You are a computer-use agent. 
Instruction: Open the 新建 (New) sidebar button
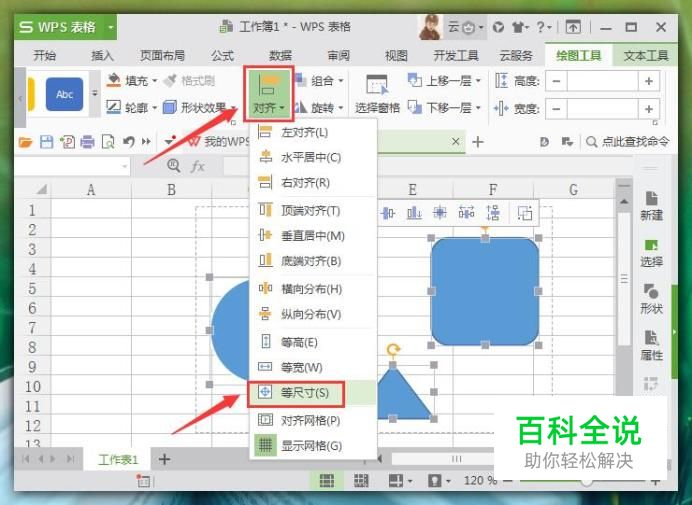click(651, 206)
